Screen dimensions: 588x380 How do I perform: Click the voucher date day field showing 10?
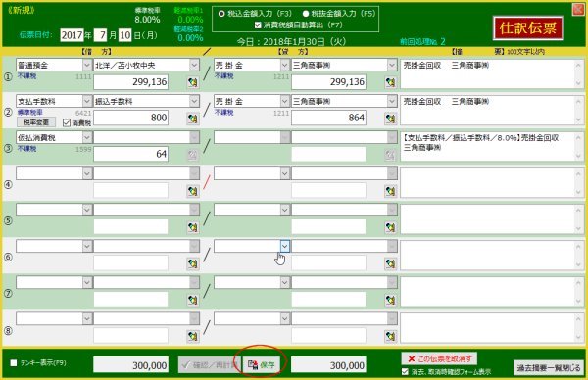[x=124, y=35]
